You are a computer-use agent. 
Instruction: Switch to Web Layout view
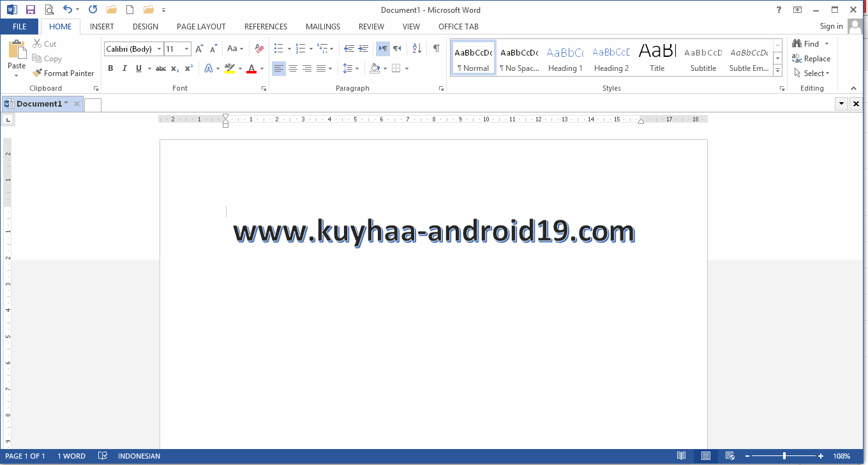click(x=730, y=456)
